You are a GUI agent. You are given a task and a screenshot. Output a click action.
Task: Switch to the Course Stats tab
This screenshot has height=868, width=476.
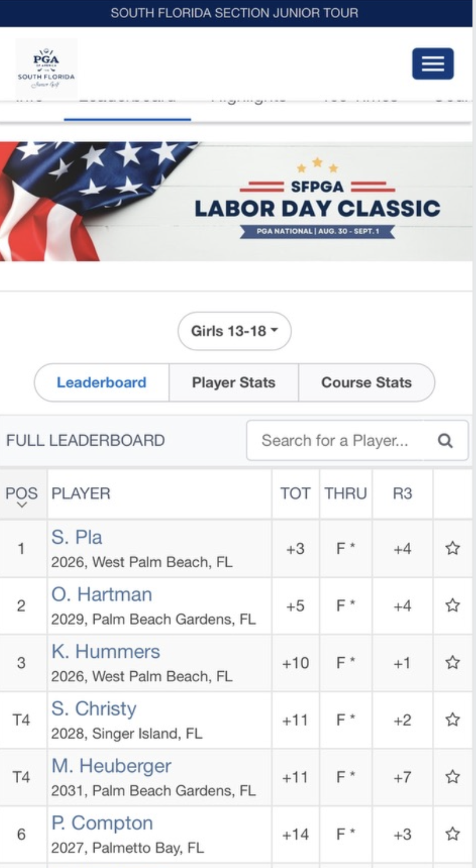(366, 382)
